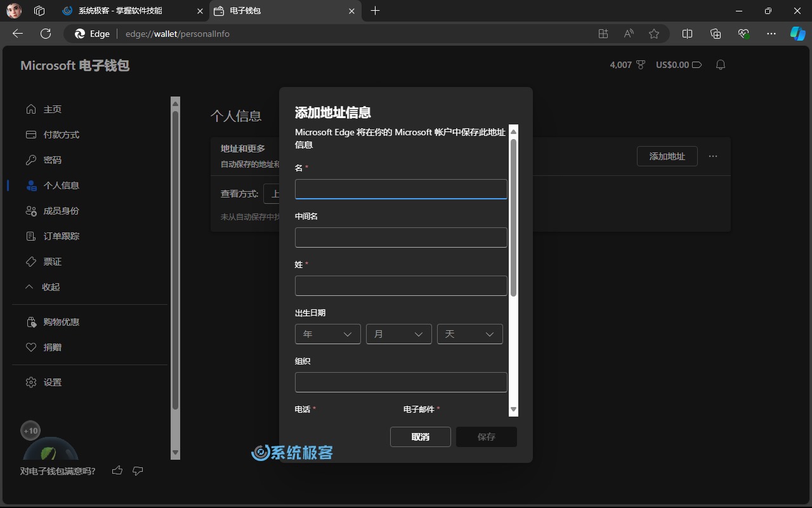
Task: Click the Microsoft 电子钱包 title
Action: tap(75, 65)
